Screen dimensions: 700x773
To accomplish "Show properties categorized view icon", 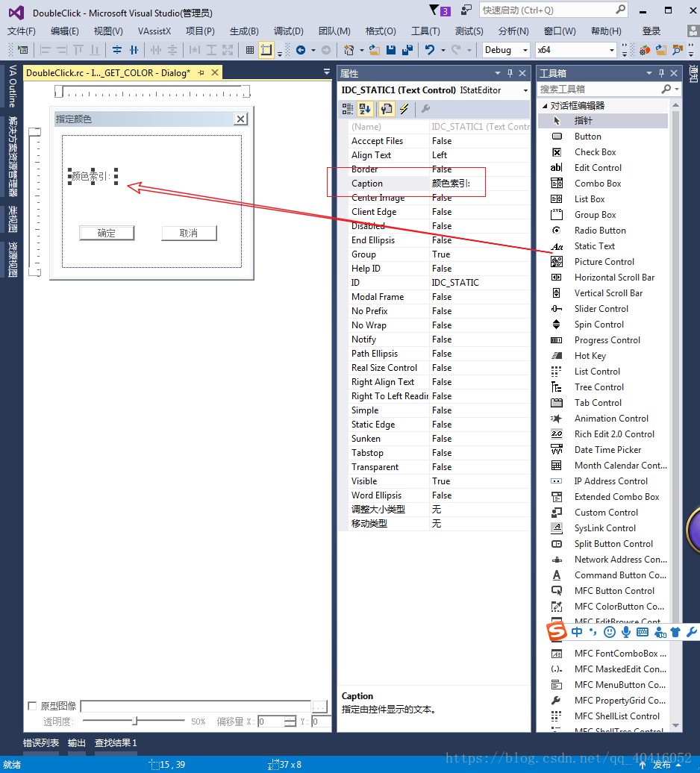I will (x=348, y=109).
